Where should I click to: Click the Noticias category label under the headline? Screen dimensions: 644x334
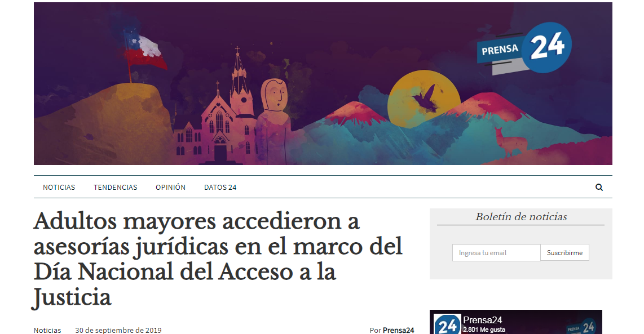click(x=47, y=330)
